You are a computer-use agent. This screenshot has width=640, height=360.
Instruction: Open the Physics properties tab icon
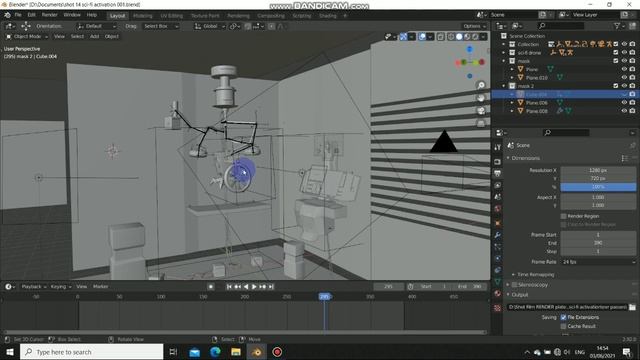(497, 258)
